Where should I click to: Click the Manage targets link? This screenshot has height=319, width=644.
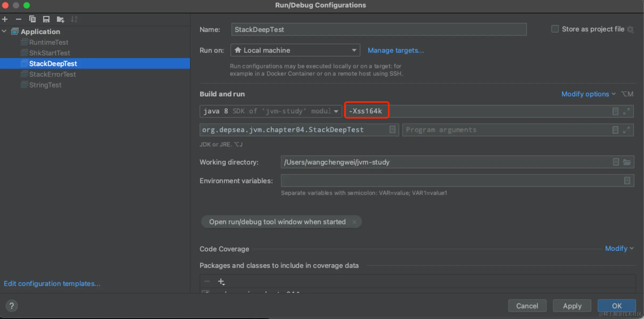tap(396, 50)
